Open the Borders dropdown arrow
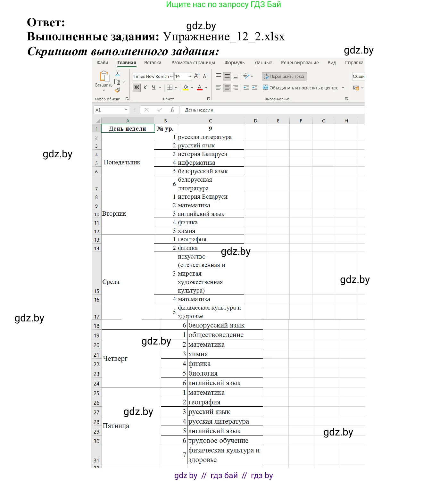The height and width of the screenshot is (481, 448). pyautogui.click(x=176, y=87)
